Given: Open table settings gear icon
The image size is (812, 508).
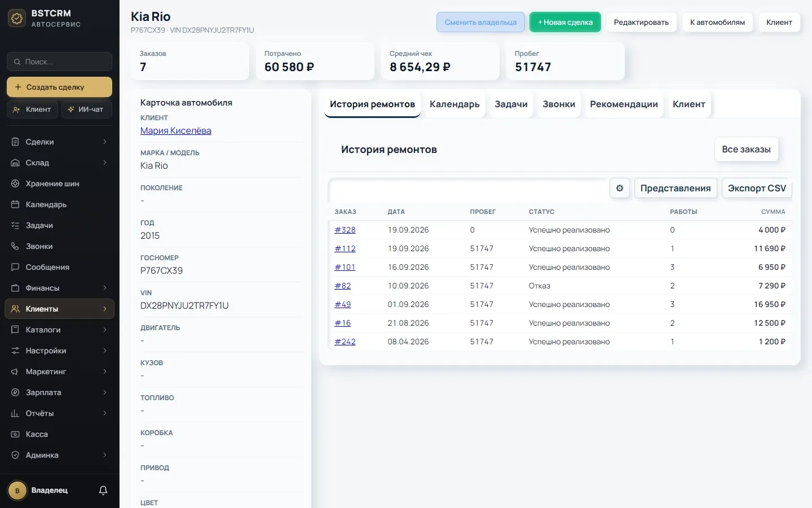Looking at the screenshot, I should pyautogui.click(x=620, y=188).
